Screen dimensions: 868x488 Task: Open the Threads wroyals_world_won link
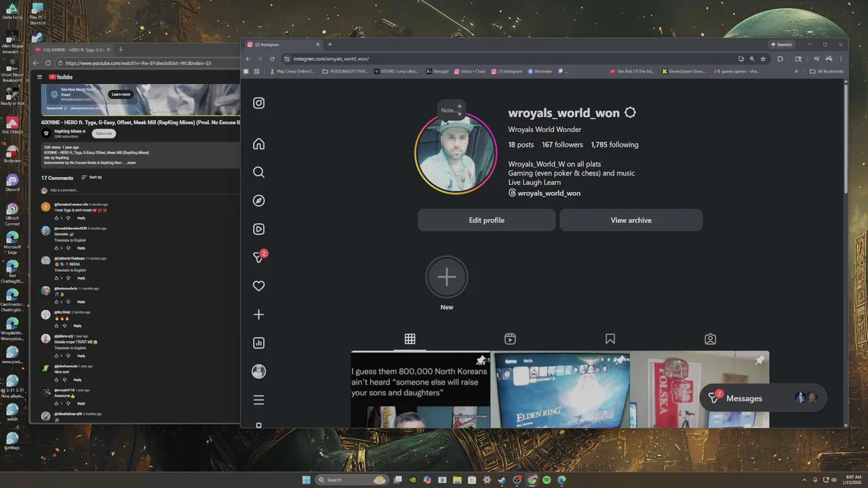545,193
